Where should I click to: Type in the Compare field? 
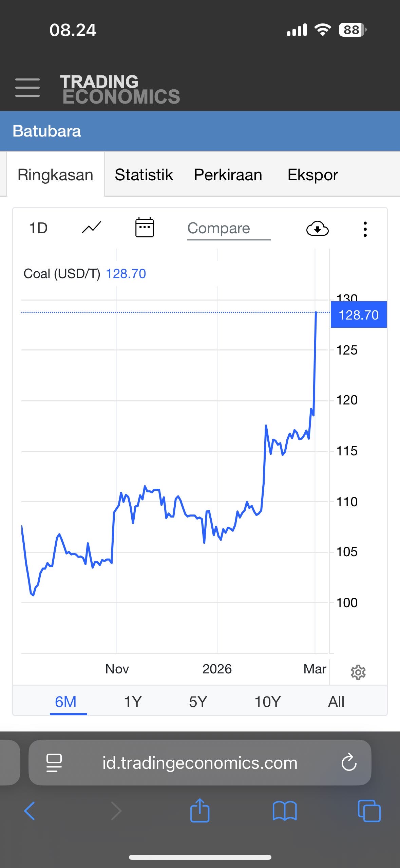point(228,229)
